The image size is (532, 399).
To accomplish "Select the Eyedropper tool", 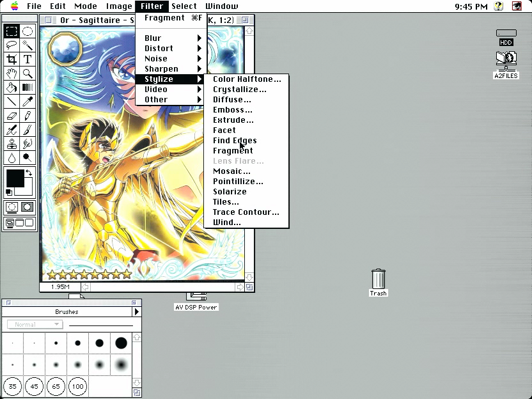I will (27, 102).
